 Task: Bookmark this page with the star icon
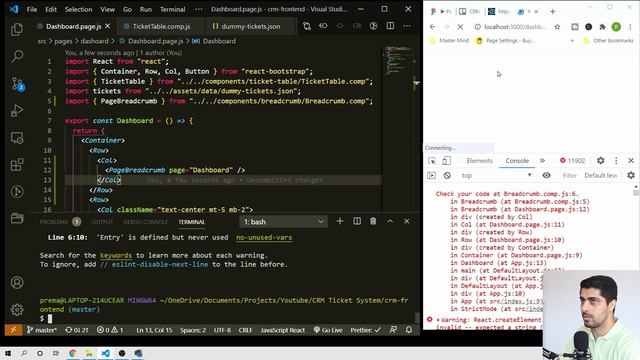click(x=557, y=27)
